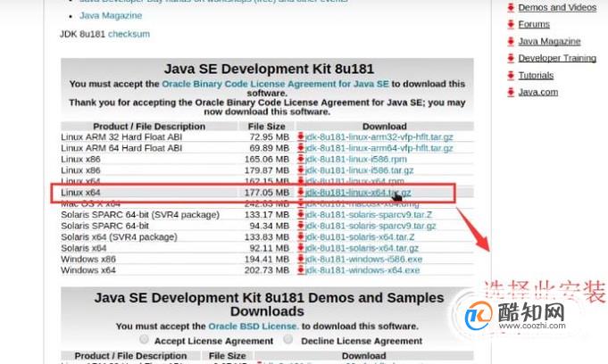Click download icon beside jdk-8u181-linux-arm32-vfp-hflt.tar.gz
The image size is (608, 364).
(301, 136)
